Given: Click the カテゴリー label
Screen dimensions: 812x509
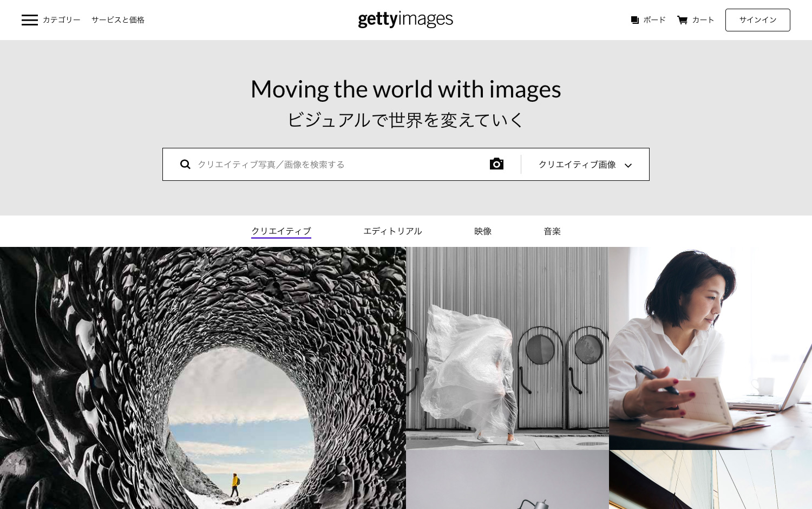Looking at the screenshot, I should click(62, 20).
